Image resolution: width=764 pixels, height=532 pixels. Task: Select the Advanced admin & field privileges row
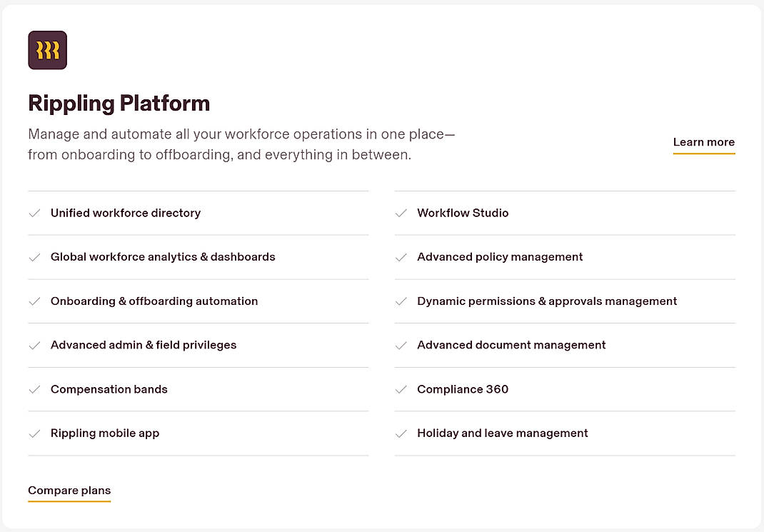(x=144, y=345)
